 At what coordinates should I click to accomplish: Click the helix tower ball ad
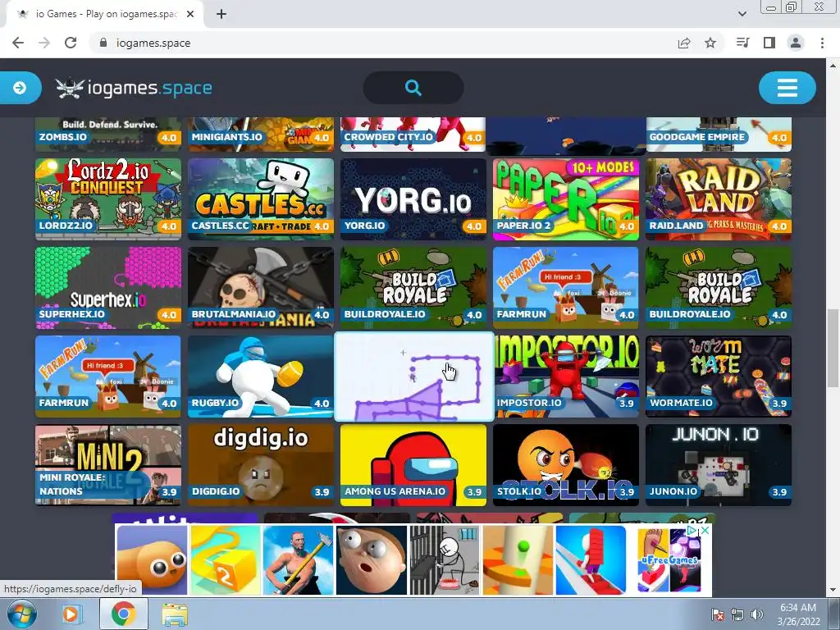pyautogui.click(x=518, y=559)
